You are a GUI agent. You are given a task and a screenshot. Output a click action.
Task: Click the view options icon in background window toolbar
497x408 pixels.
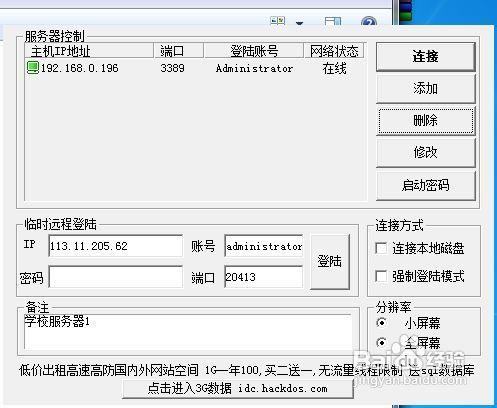[278, 21]
